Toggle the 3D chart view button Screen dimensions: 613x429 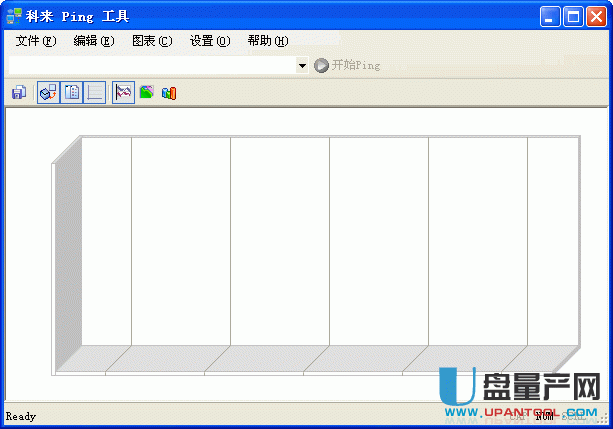click(48, 93)
